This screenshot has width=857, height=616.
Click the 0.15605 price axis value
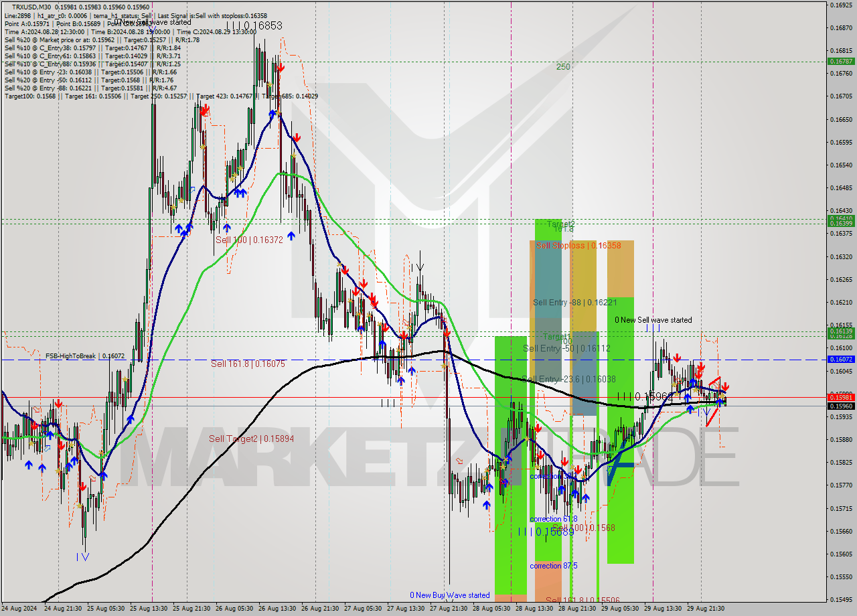[842, 554]
